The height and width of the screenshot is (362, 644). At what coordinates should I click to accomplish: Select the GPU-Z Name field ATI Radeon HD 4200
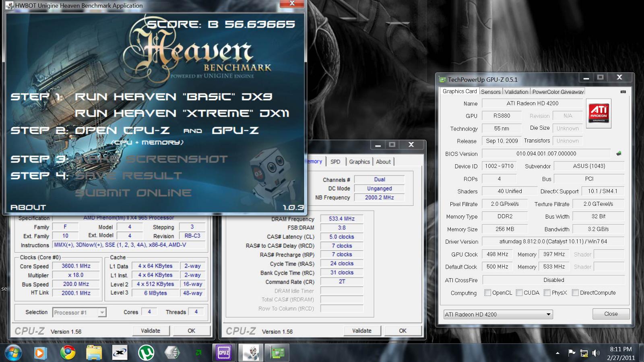(x=532, y=103)
